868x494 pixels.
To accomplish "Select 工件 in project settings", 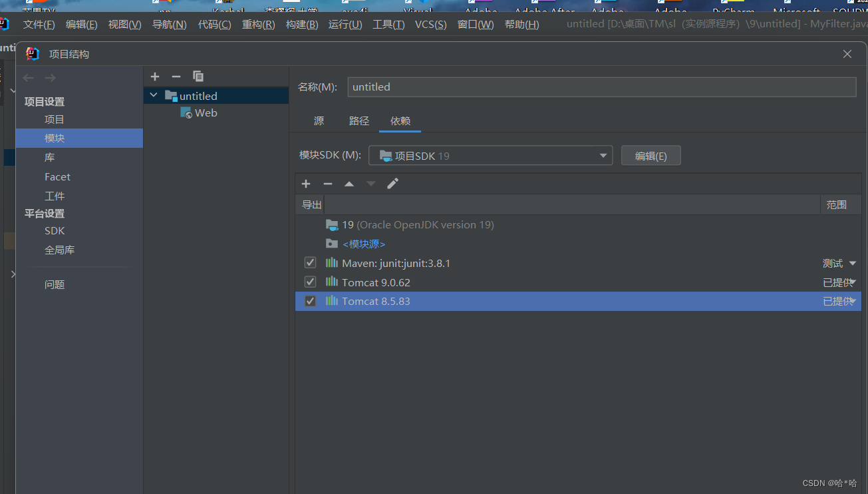I will (55, 196).
